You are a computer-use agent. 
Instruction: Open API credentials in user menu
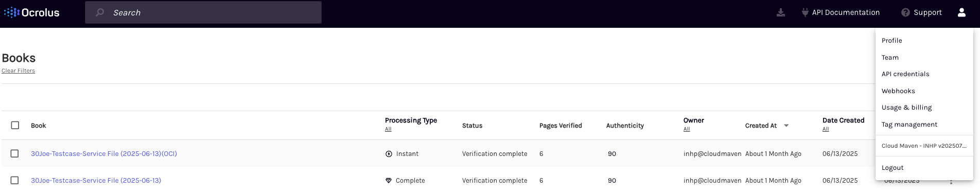905,74
